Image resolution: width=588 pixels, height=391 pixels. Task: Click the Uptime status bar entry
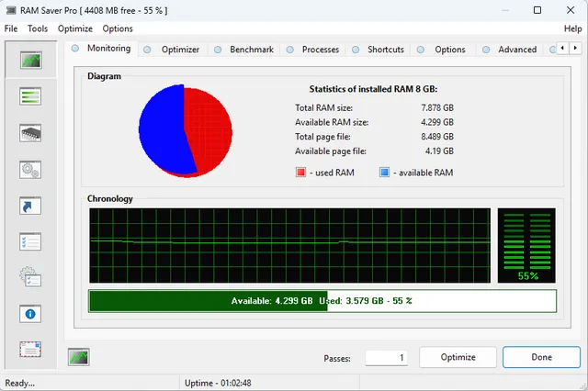click(x=218, y=383)
